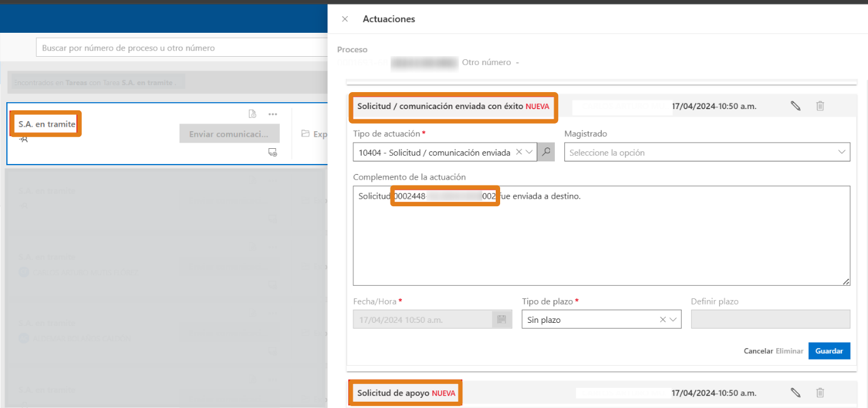The width and height of the screenshot is (868, 408).
Task: Click the trash icon on the Solicitud de apoyo row
Action: click(820, 393)
